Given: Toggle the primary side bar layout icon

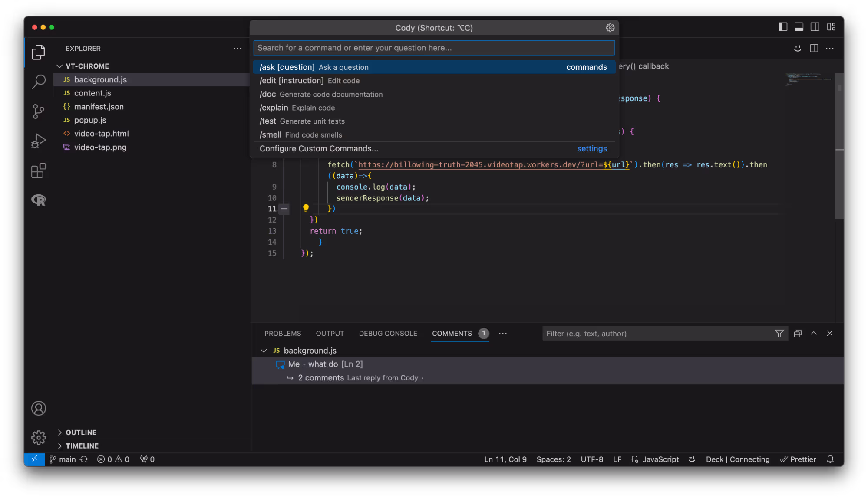Looking at the screenshot, I should 782,27.
